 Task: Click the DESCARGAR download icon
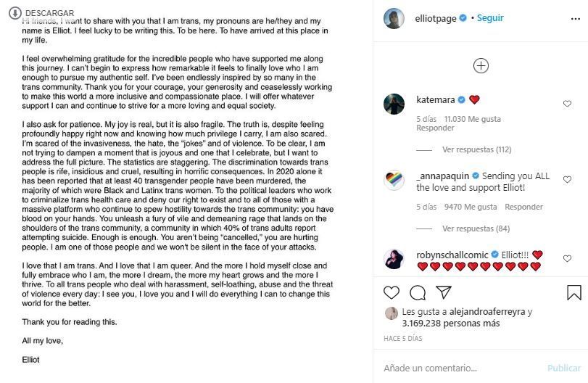coord(15,13)
